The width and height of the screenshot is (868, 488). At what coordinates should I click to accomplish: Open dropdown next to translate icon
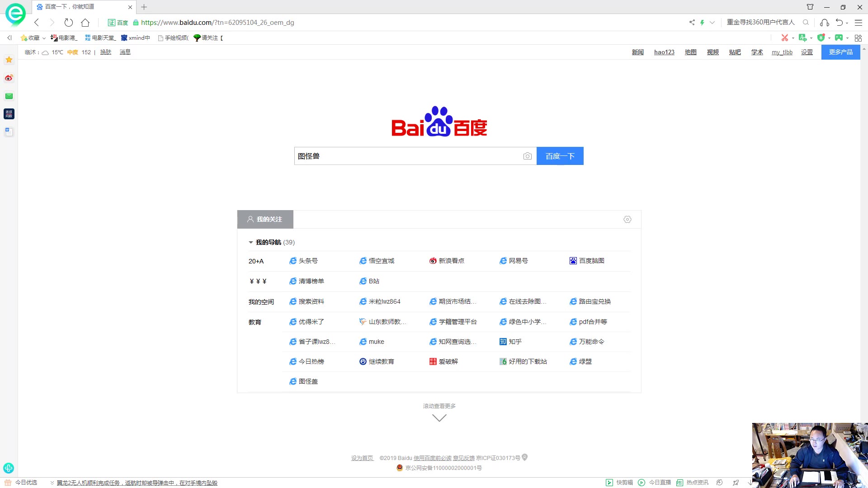811,38
